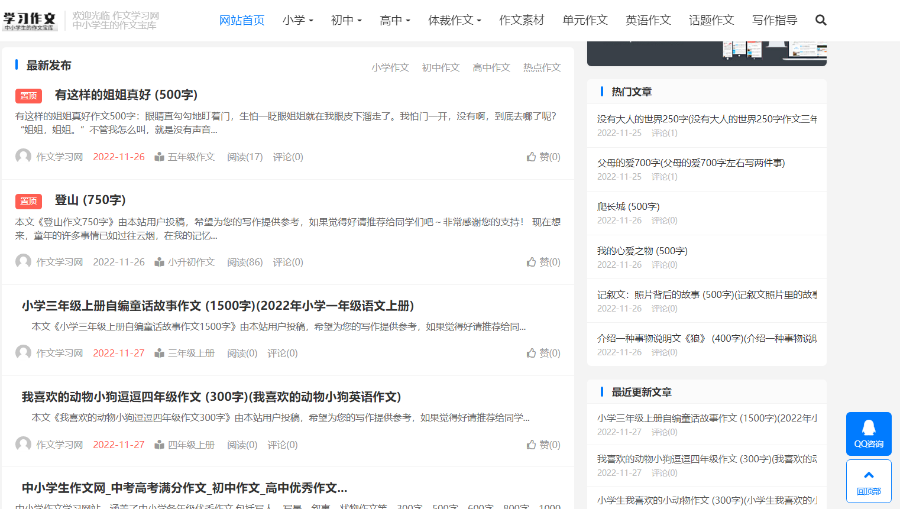Click the 学习作文 site logo
This screenshot has width=900, height=509.
(30, 21)
